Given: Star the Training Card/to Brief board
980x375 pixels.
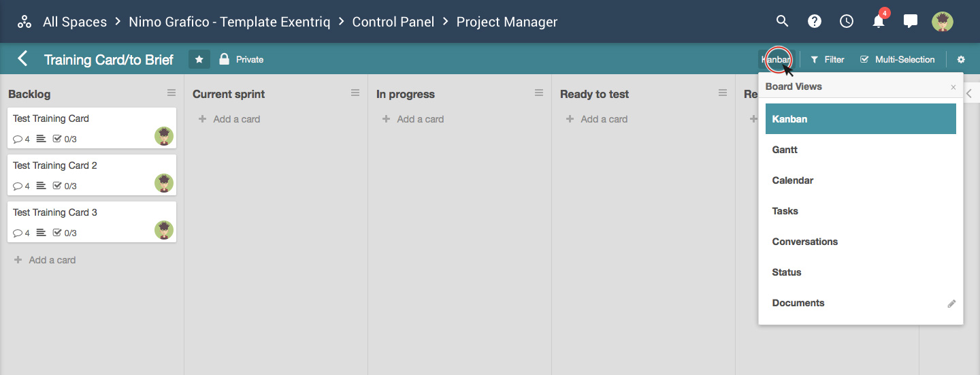Looking at the screenshot, I should coord(199,59).
